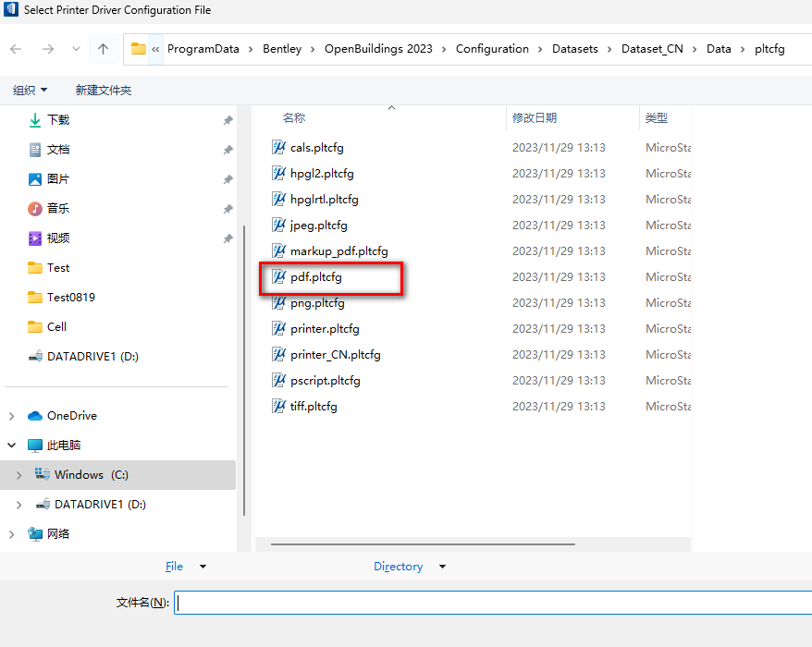
Task: Select Windows (C:) drive
Action: (92, 475)
